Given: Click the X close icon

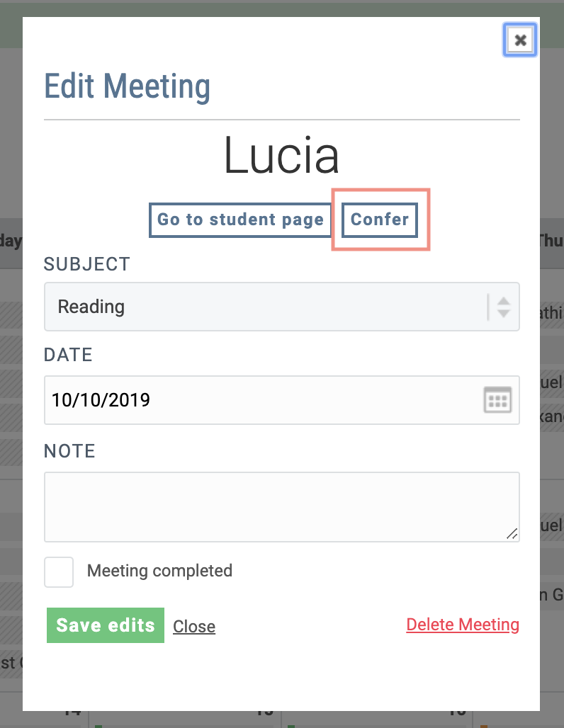Looking at the screenshot, I should [519, 40].
